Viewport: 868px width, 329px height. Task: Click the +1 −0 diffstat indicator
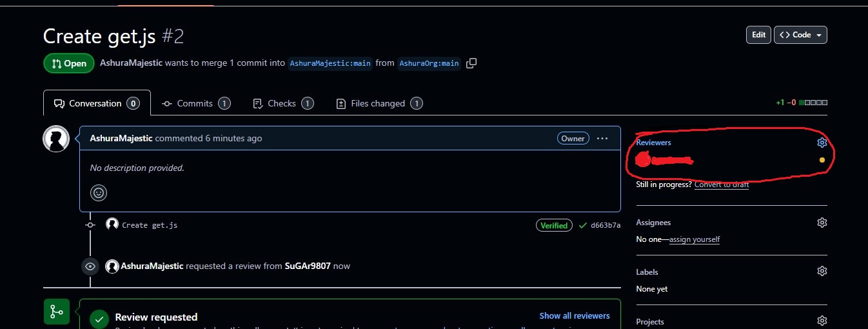click(x=802, y=103)
